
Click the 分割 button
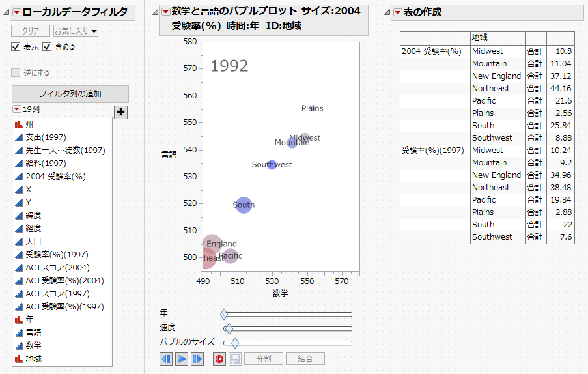coord(264,359)
